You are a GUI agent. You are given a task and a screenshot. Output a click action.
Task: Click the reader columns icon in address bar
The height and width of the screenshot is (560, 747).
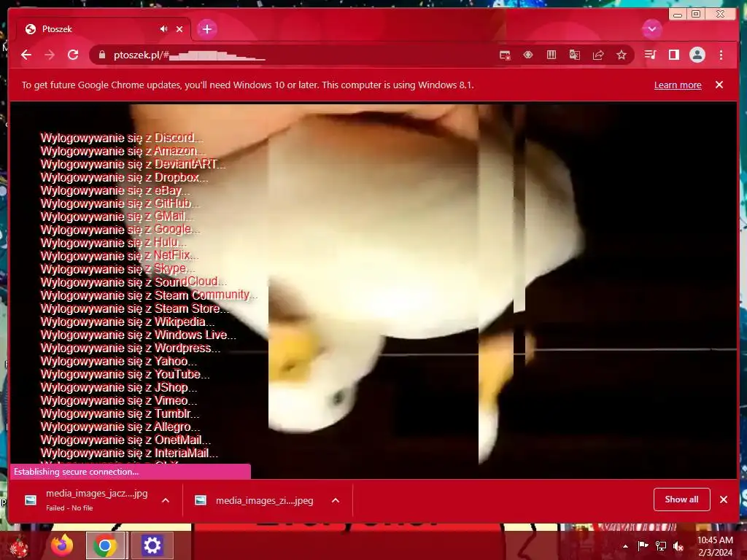tap(551, 55)
